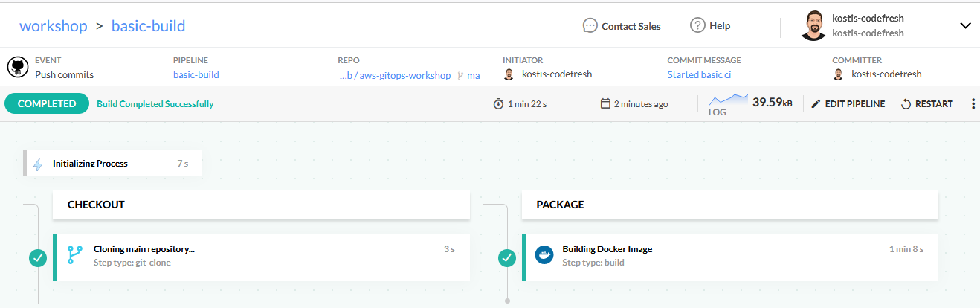Click the calendar icon by 2 minutes ago
The height and width of the screenshot is (308, 980).
pos(605,104)
